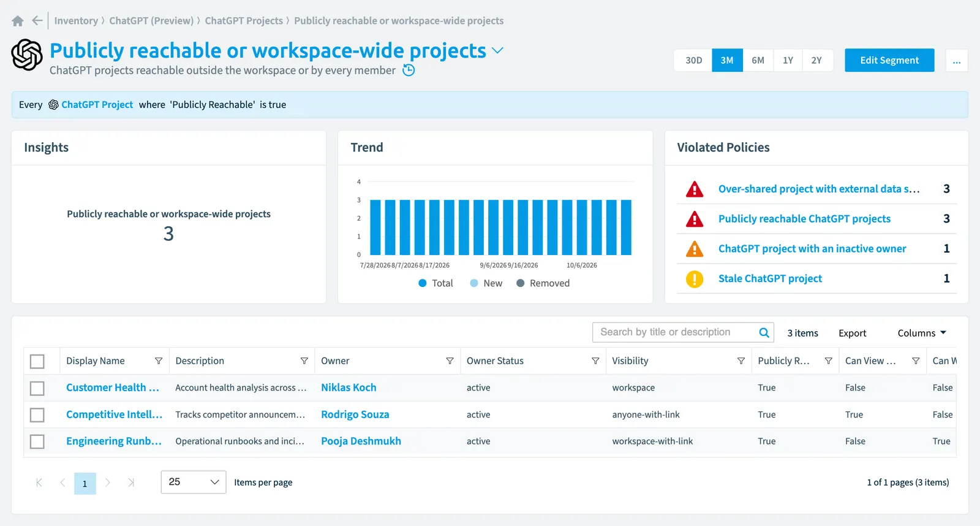980x526 pixels.
Task: Open the Publicly R... column filter
Action: tap(828, 361)
